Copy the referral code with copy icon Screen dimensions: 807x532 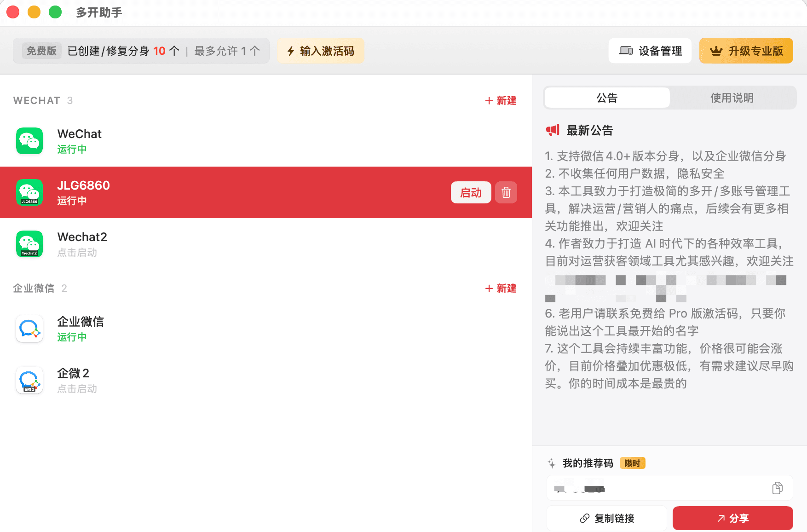tap(778, 488)
